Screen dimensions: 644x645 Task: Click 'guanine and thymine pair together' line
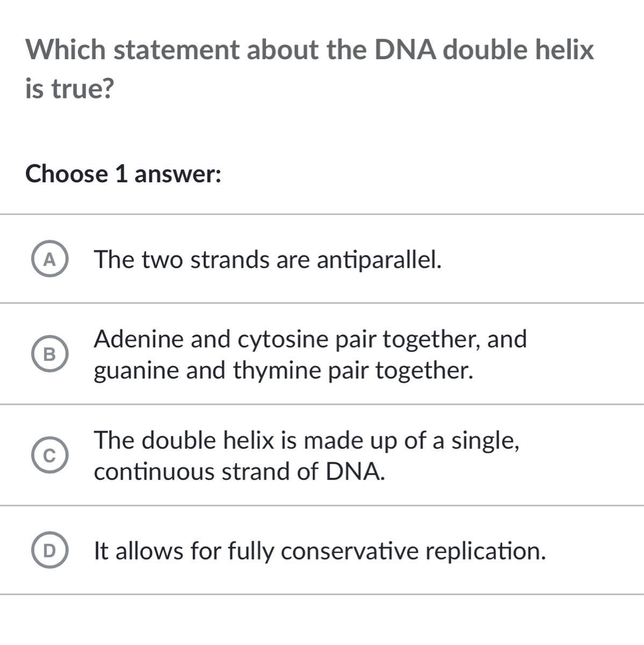283,370
